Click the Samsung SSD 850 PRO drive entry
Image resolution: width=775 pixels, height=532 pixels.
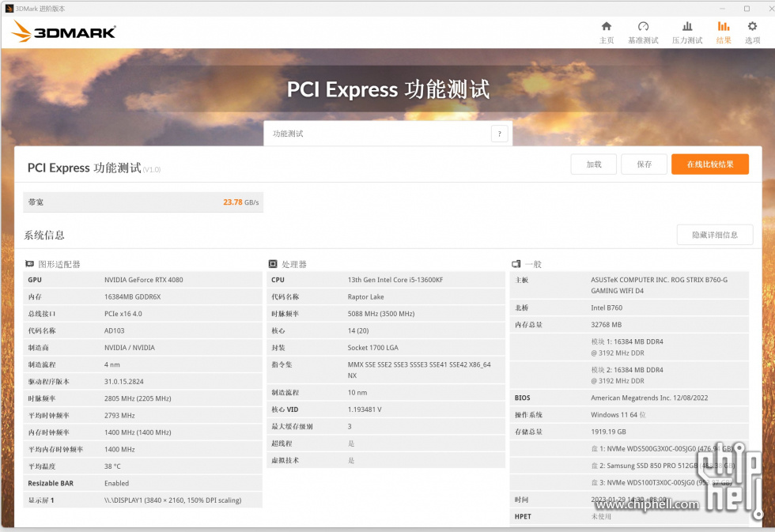click(x=663, y=466)
